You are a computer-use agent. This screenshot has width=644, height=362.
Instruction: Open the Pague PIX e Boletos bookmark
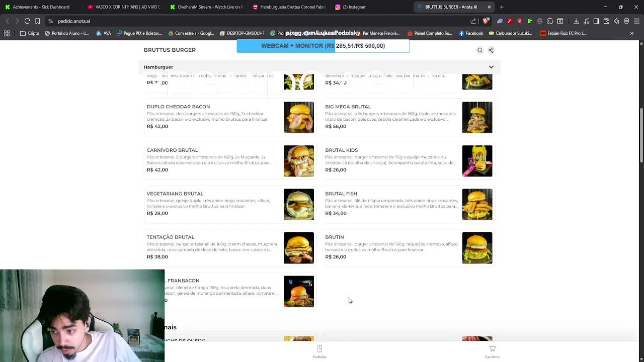tap(139, 33)
